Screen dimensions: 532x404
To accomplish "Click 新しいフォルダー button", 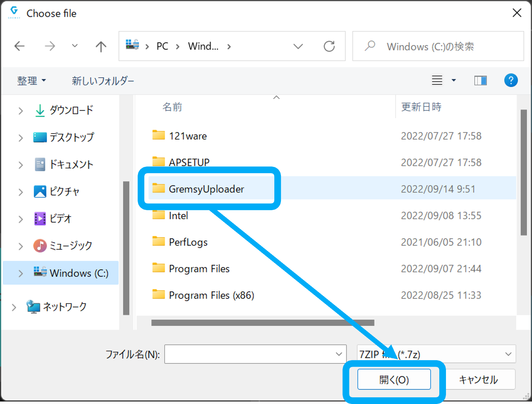I will pyautogui.click(x=103, y=81).
